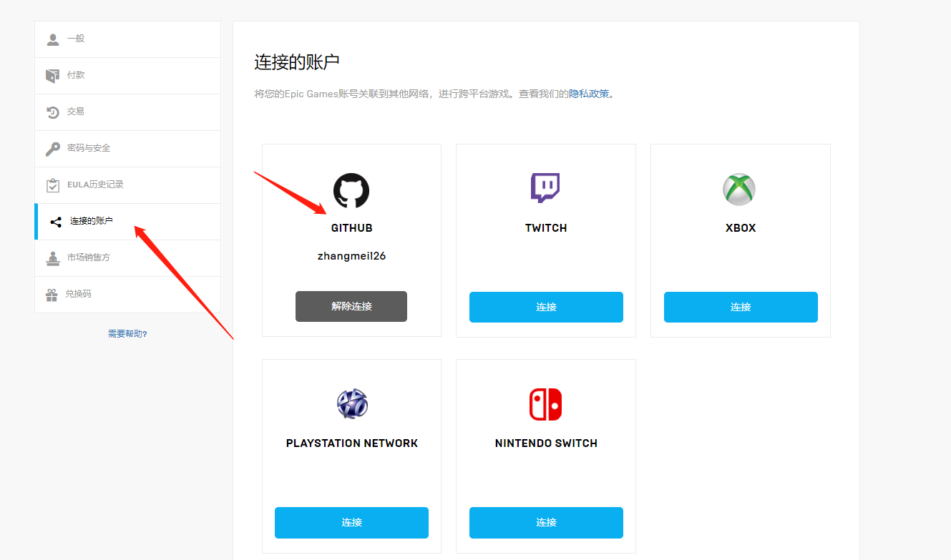Click the clipboard icon beside EULA历史记录
This screenshot has width=951, height=560.
tap(53, 185)
